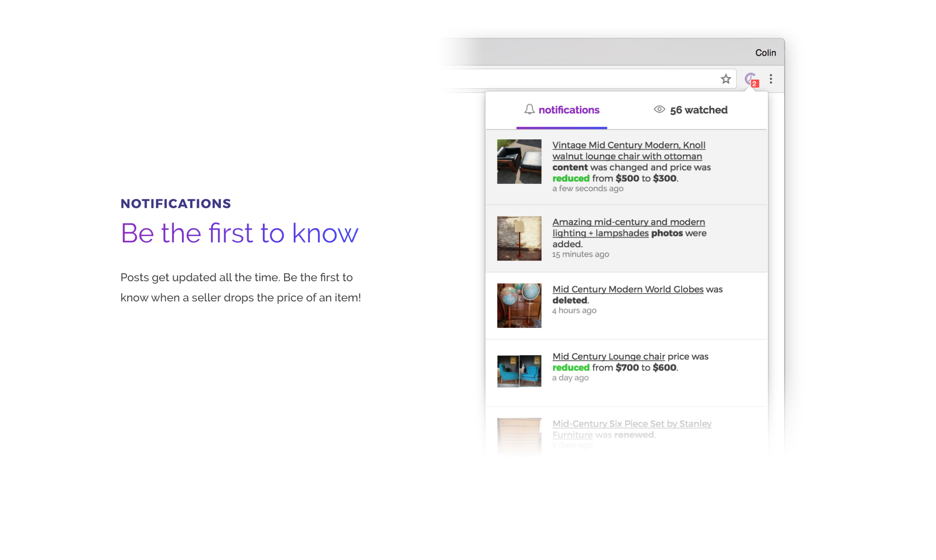Image resolution: width=936 pixels, height=560 pixels.
Task: Click the notifications bell icon
Action: tap(529, 109)
